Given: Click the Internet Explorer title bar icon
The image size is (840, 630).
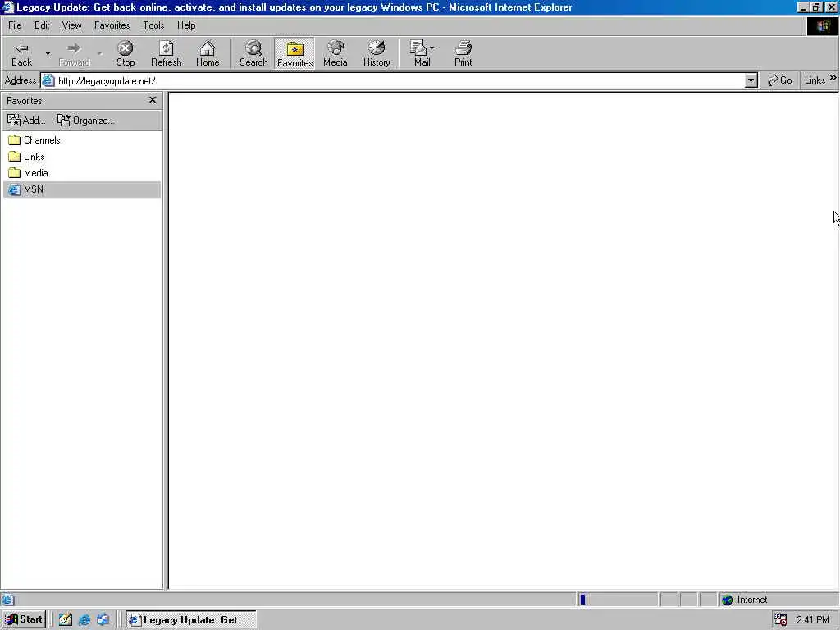Looking at the screenshot, I should coord(7,7).
